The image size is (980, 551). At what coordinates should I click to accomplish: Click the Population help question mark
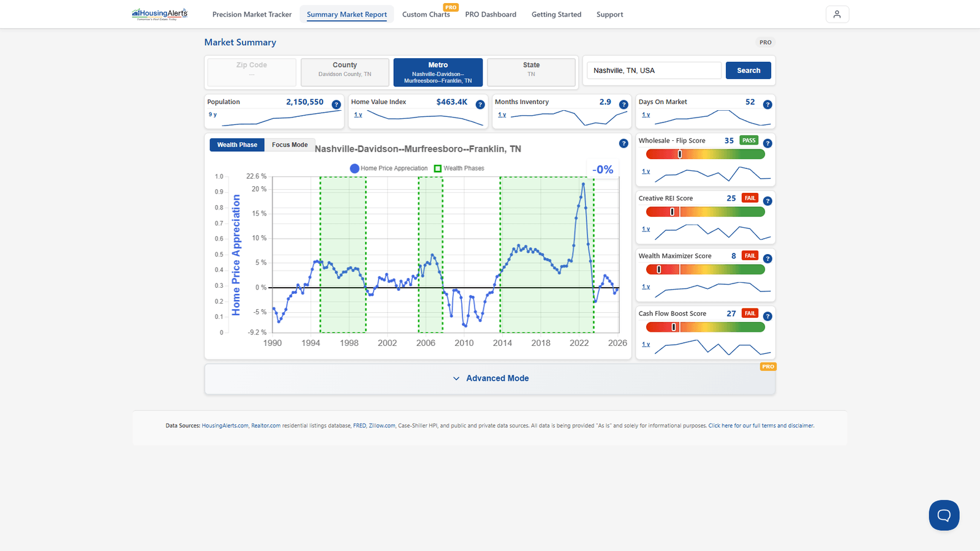(x=336, y=105)
